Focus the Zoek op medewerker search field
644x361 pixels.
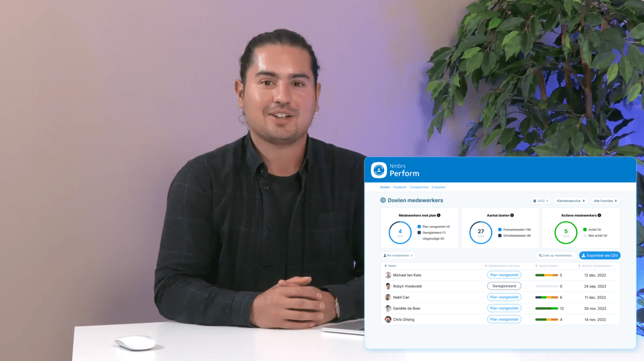[x=557, y=255]
